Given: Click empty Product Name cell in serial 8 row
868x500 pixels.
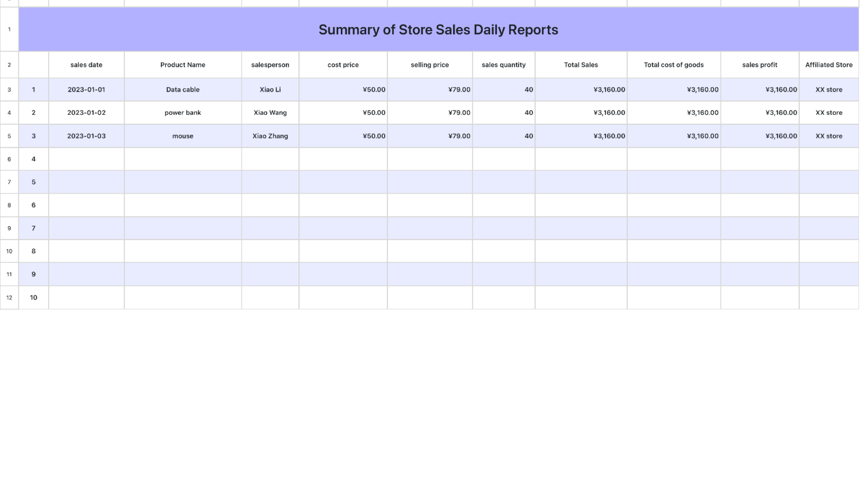Looking at the screenshot, I should tap(183, 251).
